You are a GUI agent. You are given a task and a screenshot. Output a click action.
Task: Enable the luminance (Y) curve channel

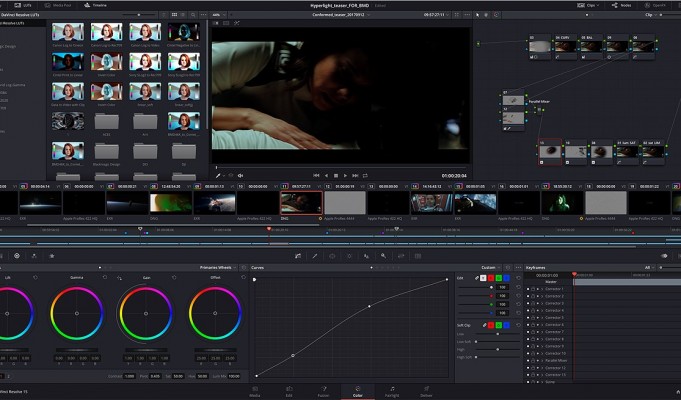[x=483, y=278]
